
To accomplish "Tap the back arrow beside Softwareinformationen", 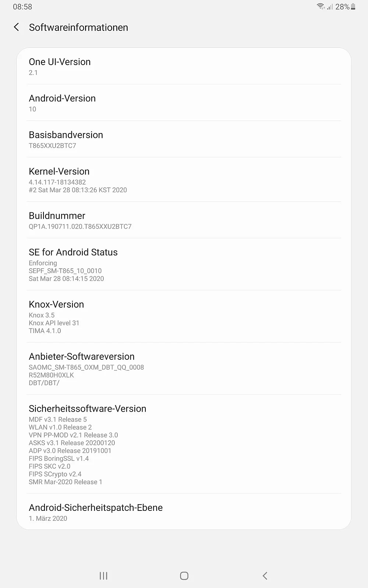I will pyautogui.click(x=17, y=27).
